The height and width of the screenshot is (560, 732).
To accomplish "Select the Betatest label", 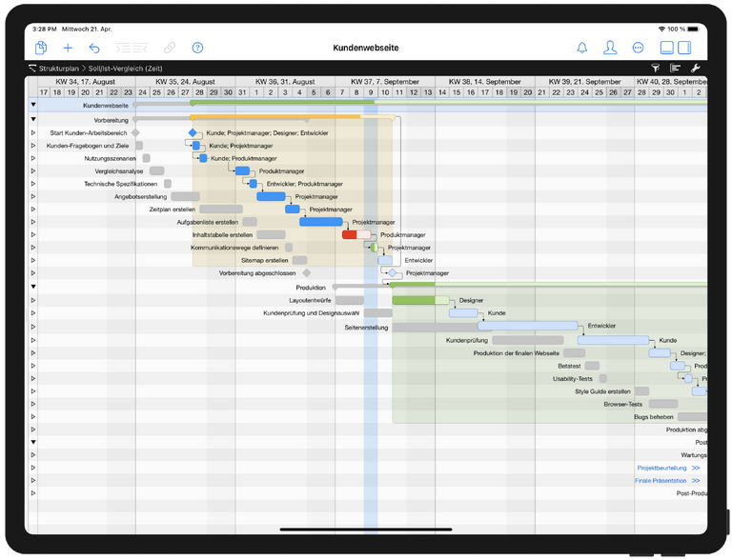I will (x=569, y=366).
